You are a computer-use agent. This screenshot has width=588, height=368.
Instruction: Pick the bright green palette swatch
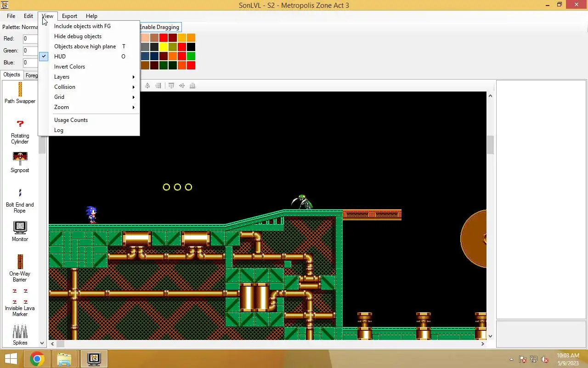191,56
